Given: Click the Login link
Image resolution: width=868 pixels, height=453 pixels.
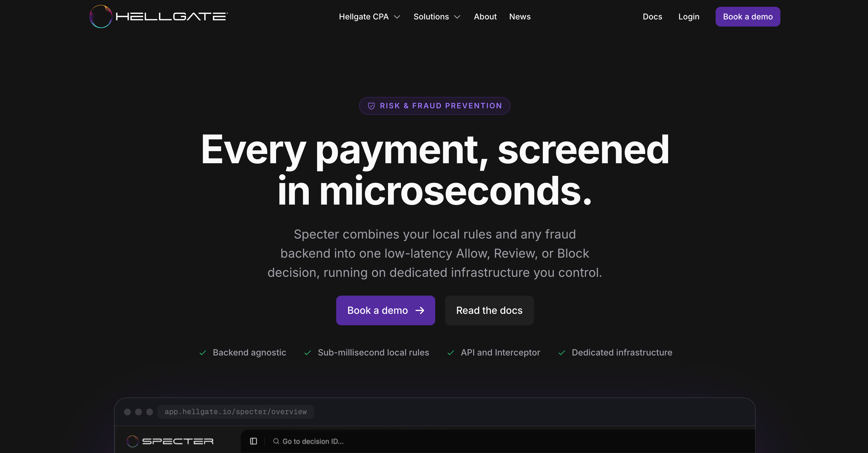Looking at the screenshot, I should pyautogui.click(x=689, y=17).
